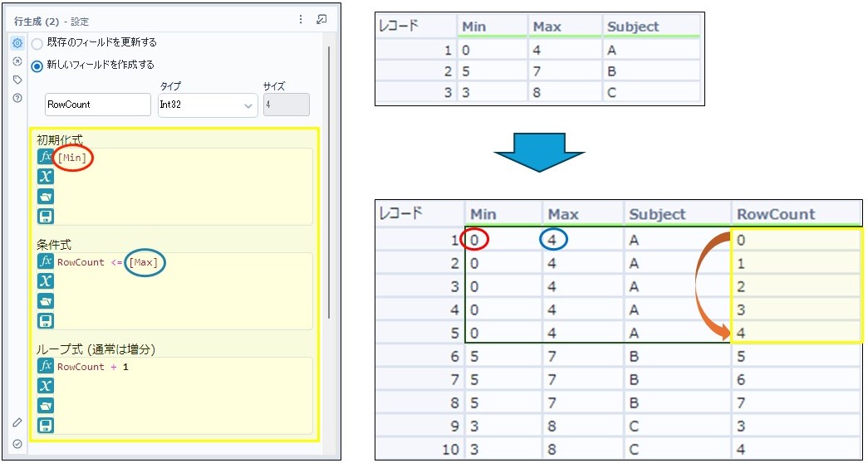Open the Int32 type dropdown
The height and width of the screenshot is (463, 868).
point(208,105)
